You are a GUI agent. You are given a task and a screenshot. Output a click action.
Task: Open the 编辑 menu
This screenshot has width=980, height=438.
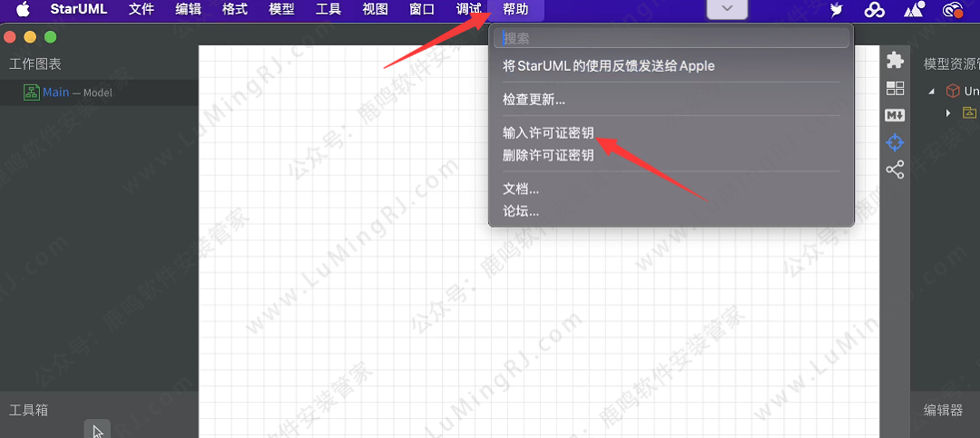[188, 9]
